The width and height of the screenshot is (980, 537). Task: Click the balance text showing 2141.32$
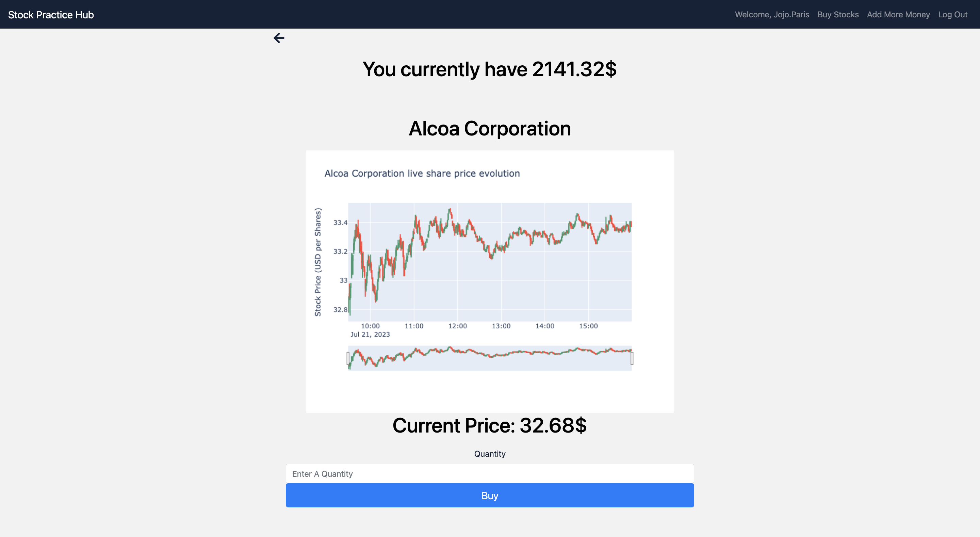(490, 69)
